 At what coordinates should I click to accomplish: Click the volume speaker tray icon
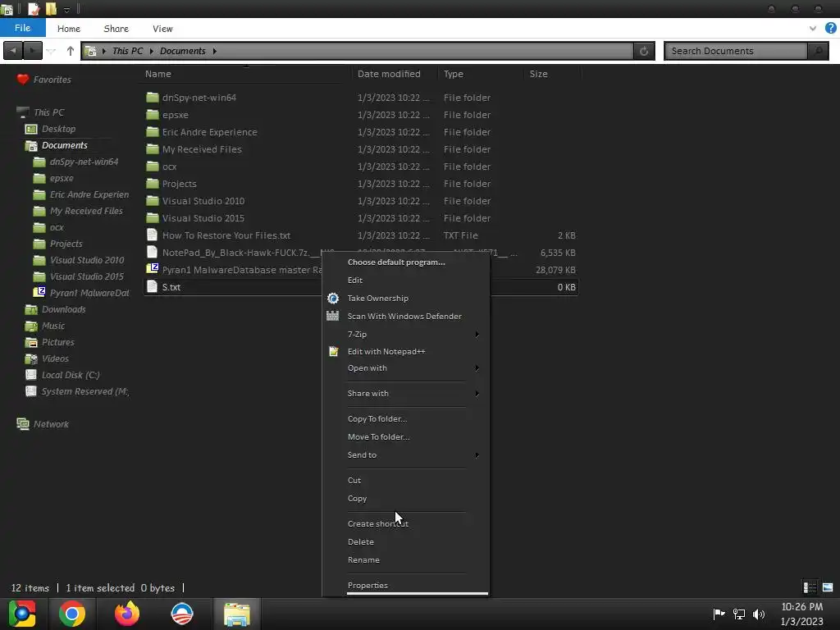coord(759,614)
